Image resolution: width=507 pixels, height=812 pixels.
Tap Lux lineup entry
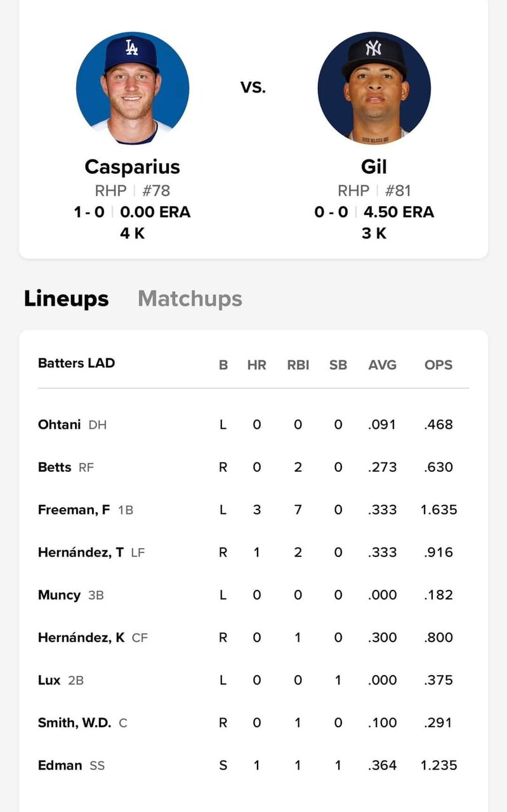click(49, 680)
